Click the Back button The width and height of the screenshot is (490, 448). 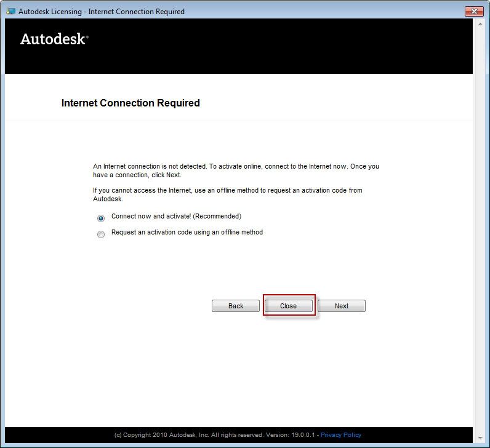click(x=236, y=306)
